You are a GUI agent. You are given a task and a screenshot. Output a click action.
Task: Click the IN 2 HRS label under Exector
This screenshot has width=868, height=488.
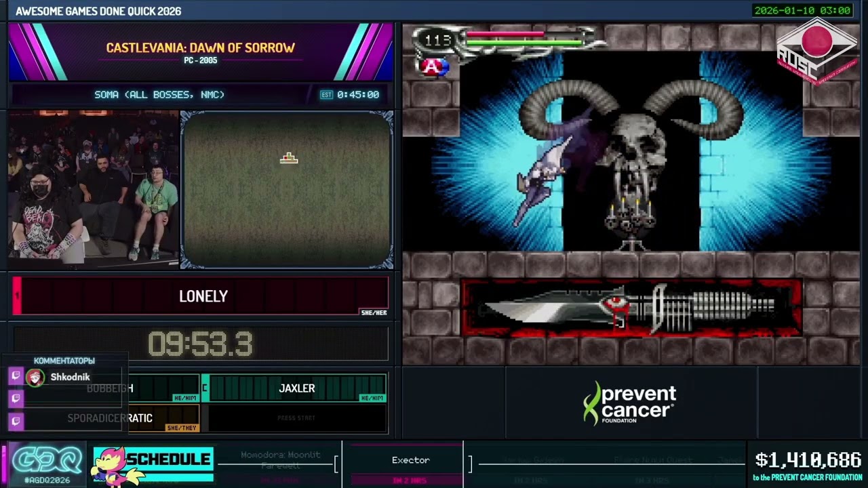point(410,481)
